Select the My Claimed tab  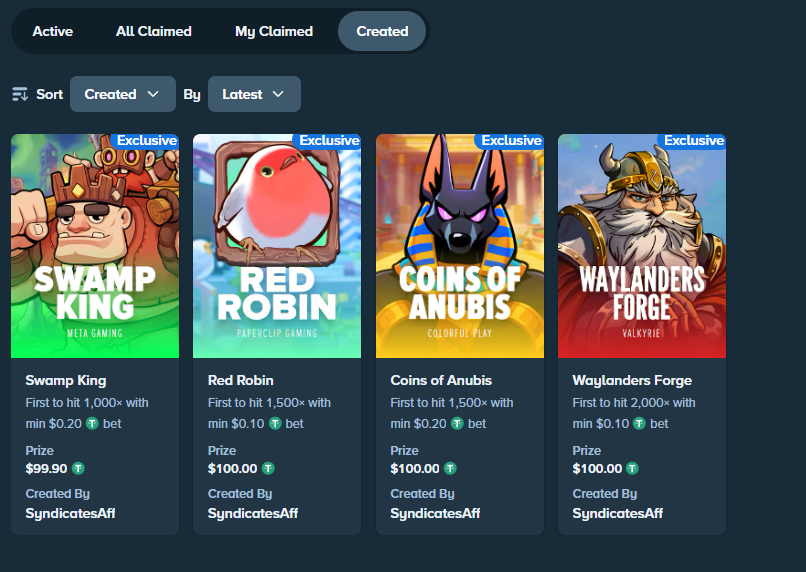point(274,31)
